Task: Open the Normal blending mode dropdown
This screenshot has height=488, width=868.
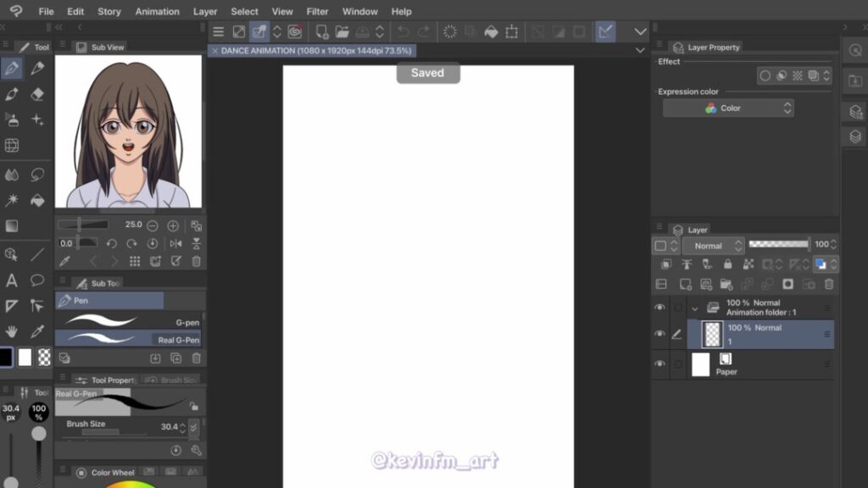Action: (x=714, y=246)
